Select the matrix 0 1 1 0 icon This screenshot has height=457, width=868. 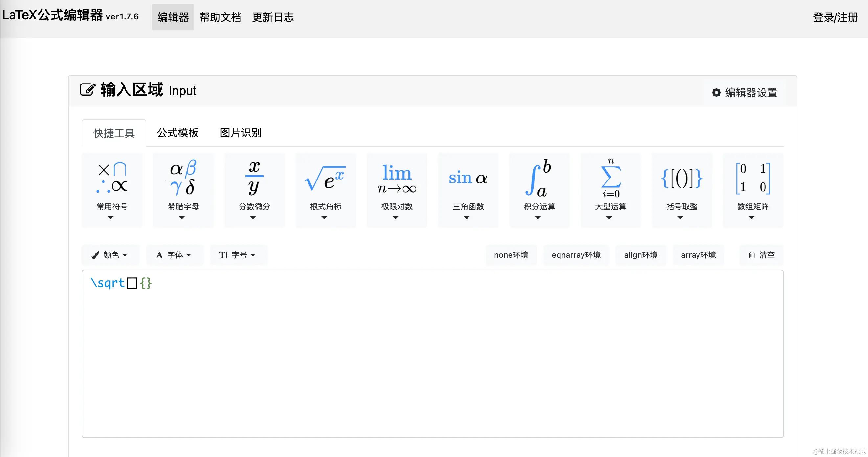coord(753,179)
